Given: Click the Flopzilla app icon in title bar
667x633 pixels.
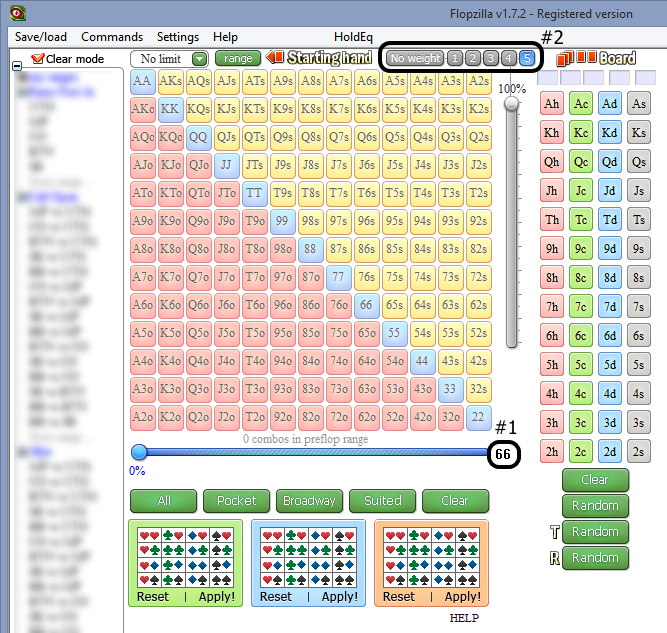Looking at the screenshot, I should (17, 13).
